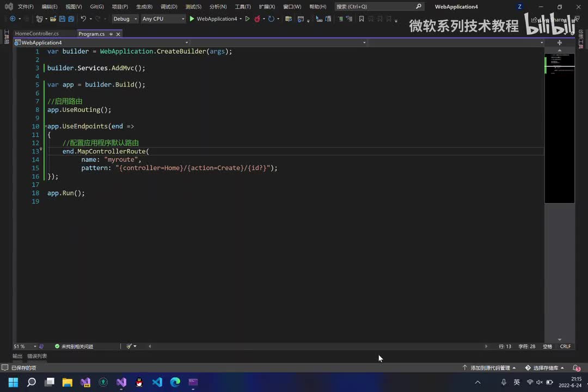Click the 添加到源代码管理 button

click(x=490, y=367)
